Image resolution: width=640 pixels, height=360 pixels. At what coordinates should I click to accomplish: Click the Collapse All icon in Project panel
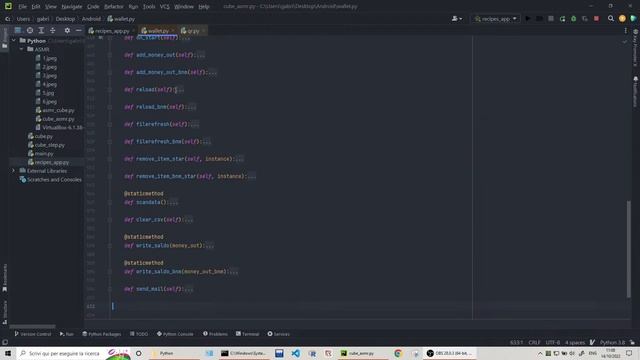point(53,30)
